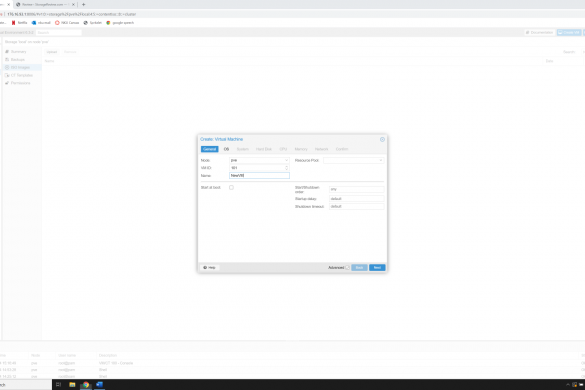This screenshot has height=390, width=585.
Task: Select the General tab in wizard
Action: 209,149
